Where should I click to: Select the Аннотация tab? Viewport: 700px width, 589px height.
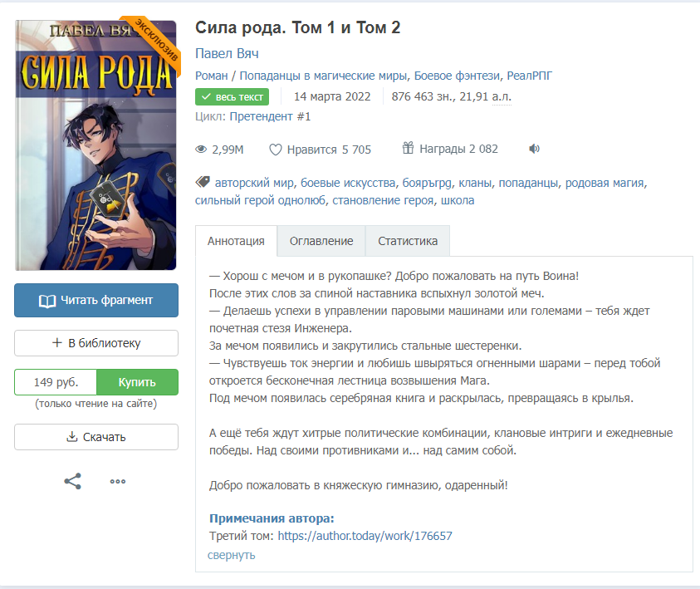coord(236,241)
